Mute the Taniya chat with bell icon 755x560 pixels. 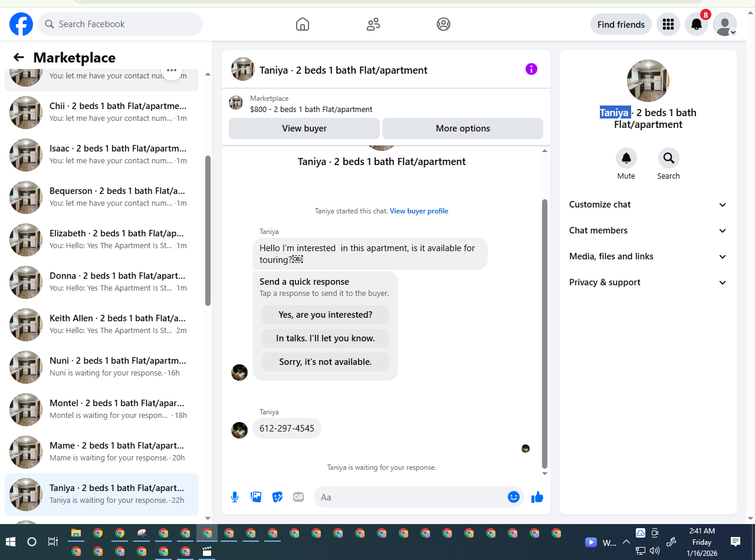tap(626, 158)
